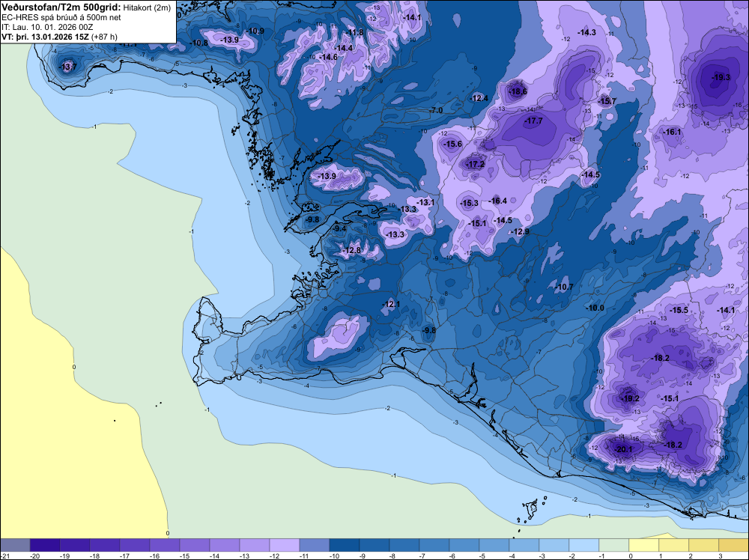Click the -17.2 temperature value
Screen dimensions: 749x560
tap(476, 164)
